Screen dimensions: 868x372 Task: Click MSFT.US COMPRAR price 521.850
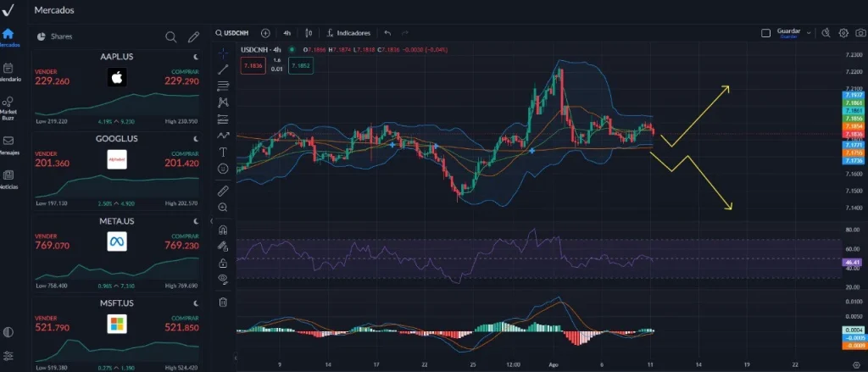(x=181, y=328)
